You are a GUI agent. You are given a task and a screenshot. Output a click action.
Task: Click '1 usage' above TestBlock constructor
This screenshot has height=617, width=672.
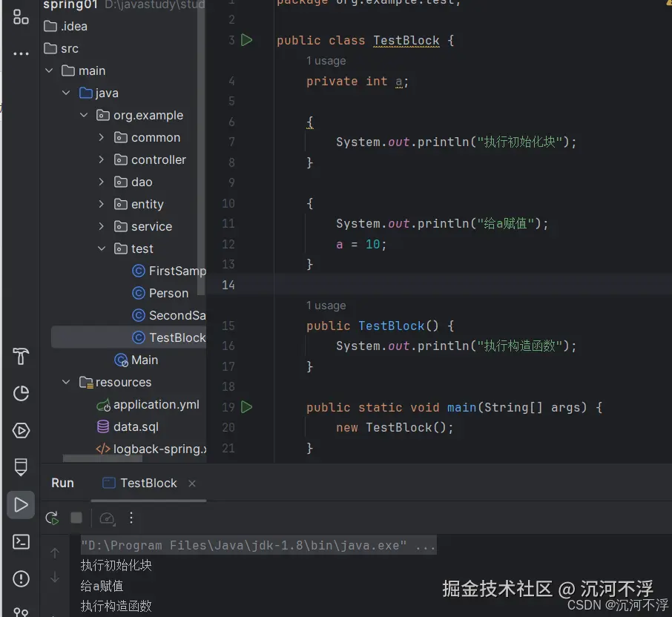pos(326,306)
